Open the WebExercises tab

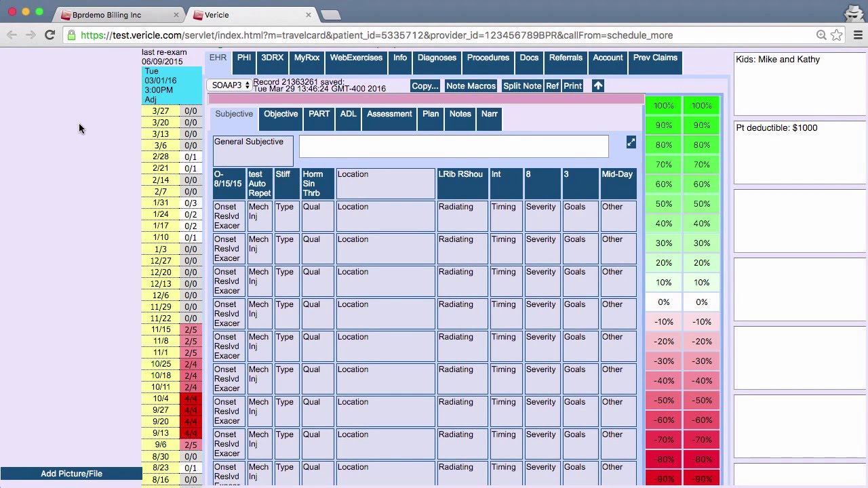pyautogui.click(x=356, y=63)
